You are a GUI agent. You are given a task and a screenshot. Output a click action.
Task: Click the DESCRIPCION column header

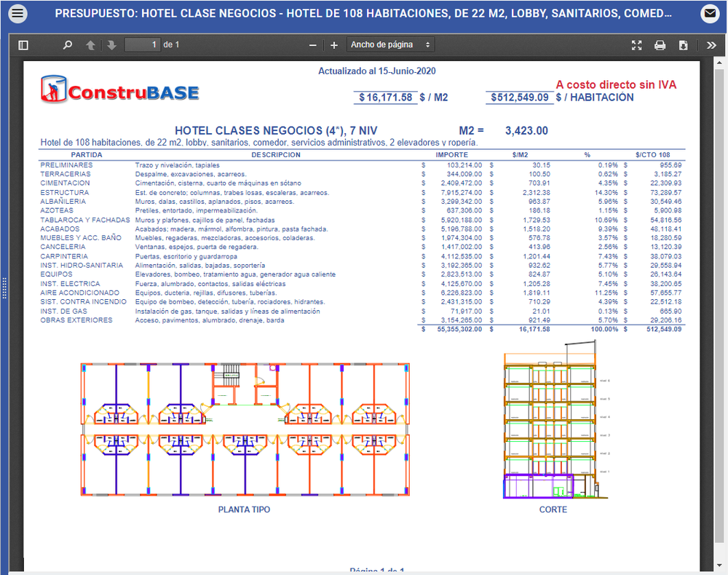coord(276,155)
